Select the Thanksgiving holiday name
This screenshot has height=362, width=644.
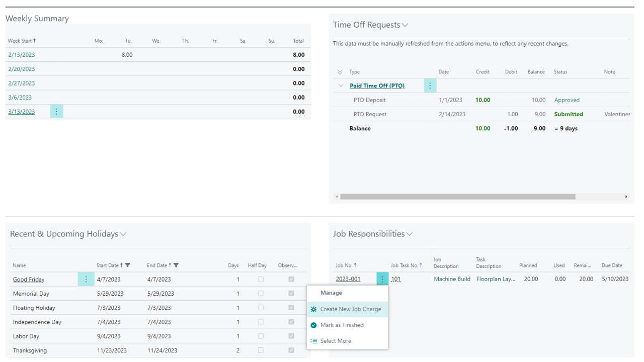tap(30, 350)
